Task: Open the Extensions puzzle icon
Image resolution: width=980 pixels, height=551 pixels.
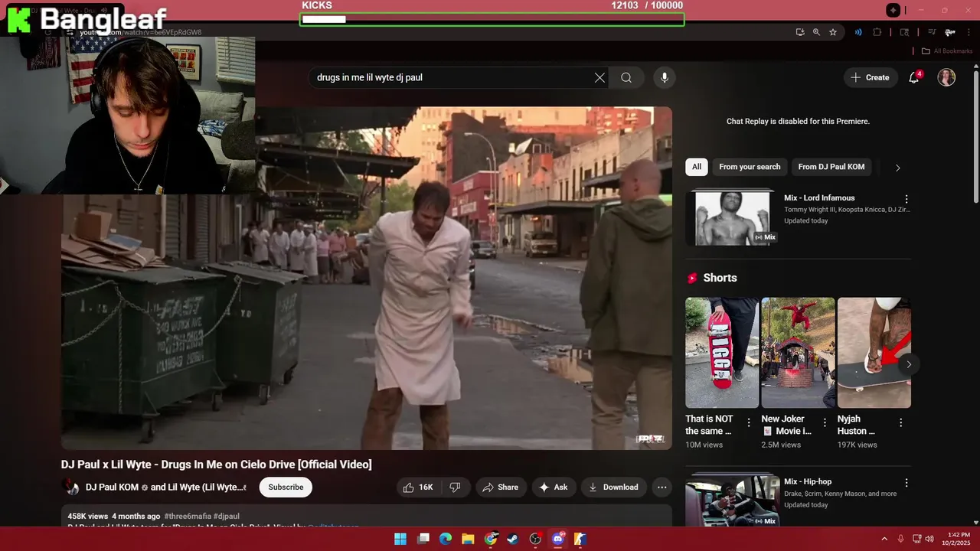Action: click(x=877, y=32)
